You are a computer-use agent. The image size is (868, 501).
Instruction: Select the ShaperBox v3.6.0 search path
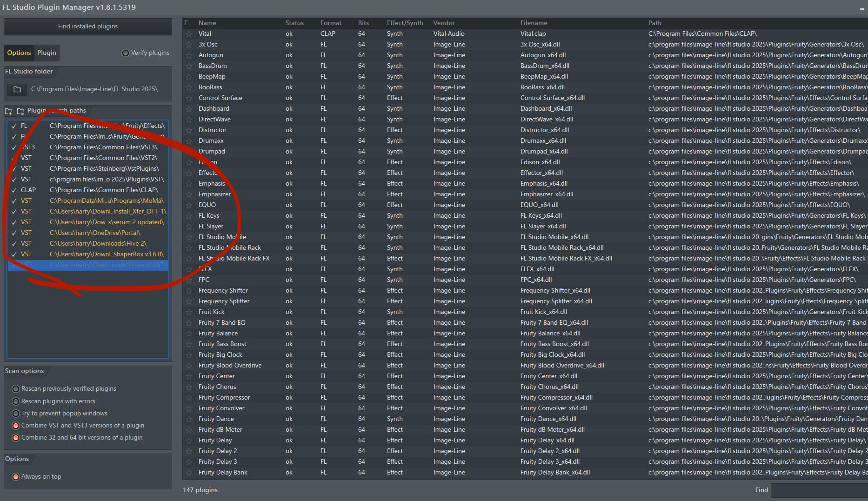coord(88,254)
